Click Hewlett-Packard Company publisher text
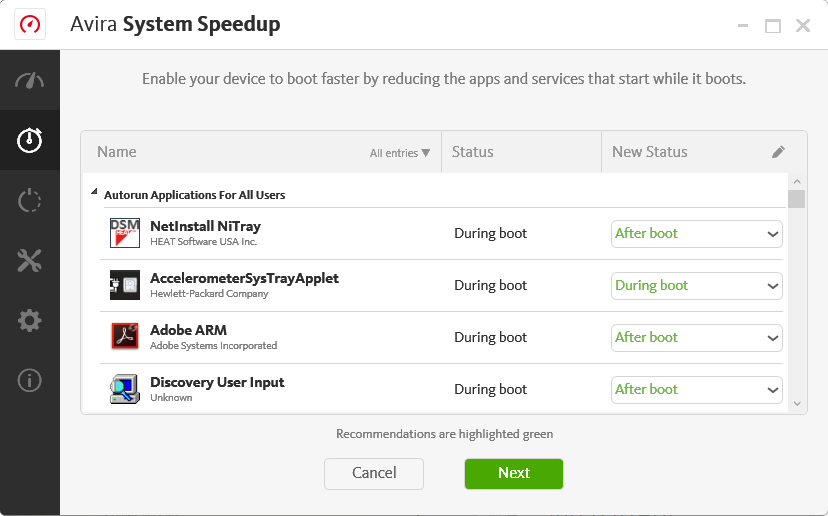 click(209, 294)
